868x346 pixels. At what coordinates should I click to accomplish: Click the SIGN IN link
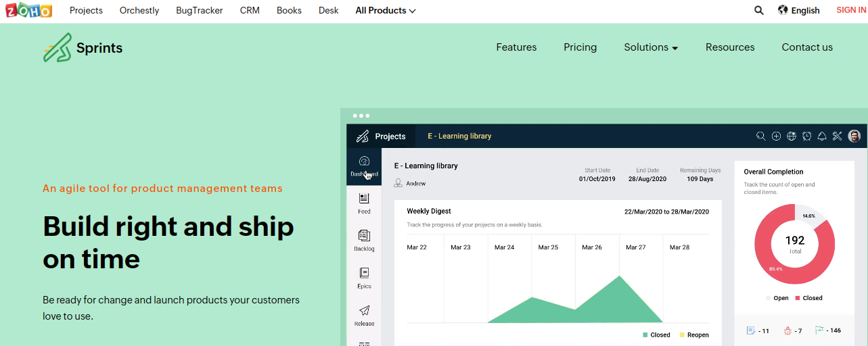coord(851,10)
